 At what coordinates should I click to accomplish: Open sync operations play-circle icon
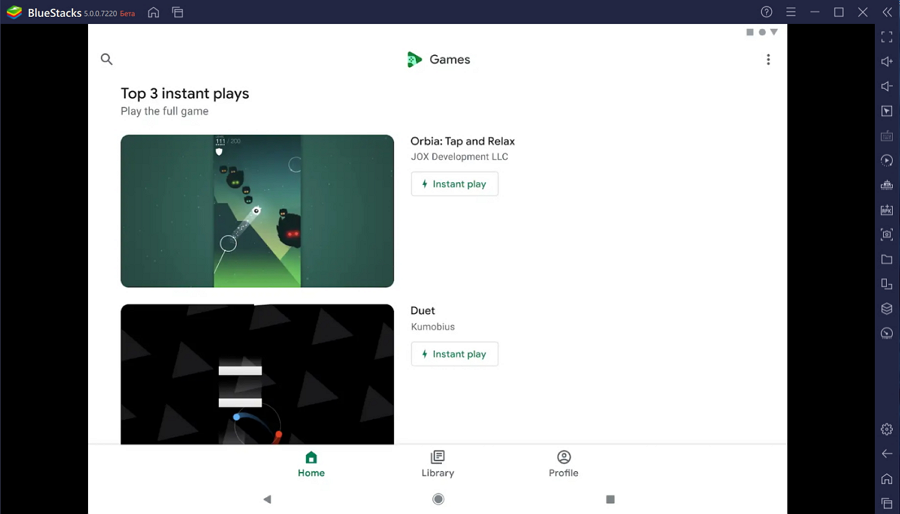(887, 161)
